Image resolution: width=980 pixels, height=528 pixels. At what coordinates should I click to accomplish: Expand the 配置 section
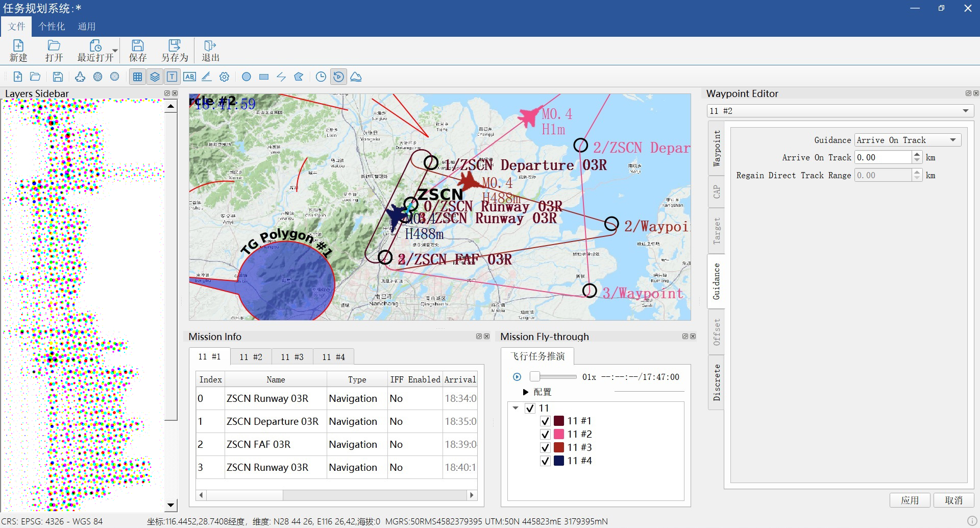(526, 392)
